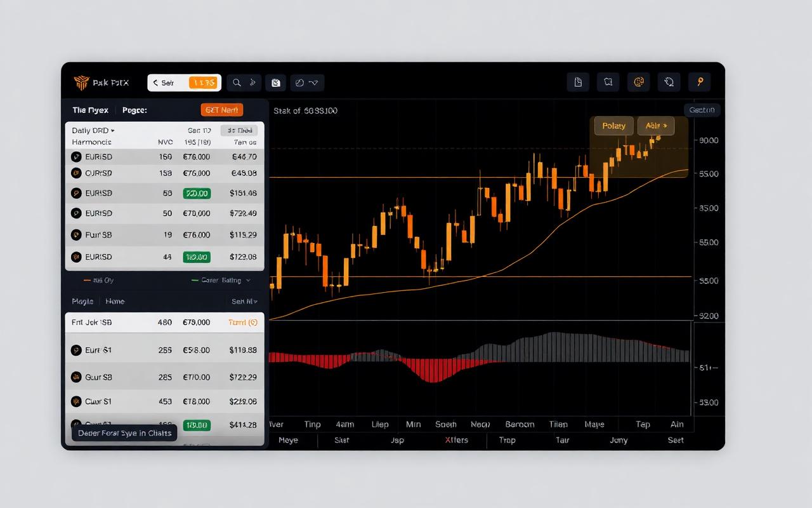Click the Beroan label on time axis

(520, 424)
